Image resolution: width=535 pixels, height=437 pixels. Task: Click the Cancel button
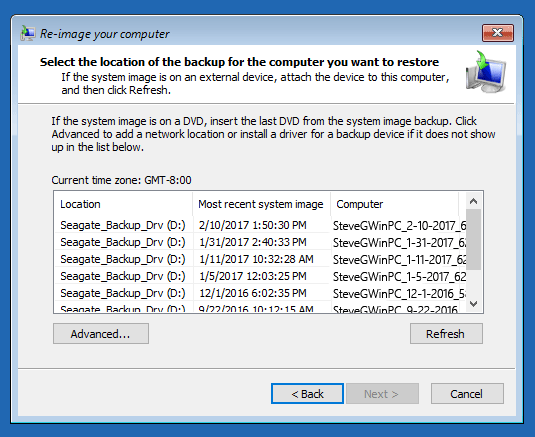click(x=467, y=394)
